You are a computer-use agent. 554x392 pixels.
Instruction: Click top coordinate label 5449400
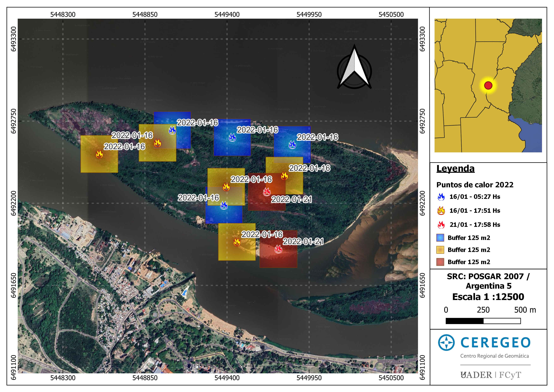227,15
